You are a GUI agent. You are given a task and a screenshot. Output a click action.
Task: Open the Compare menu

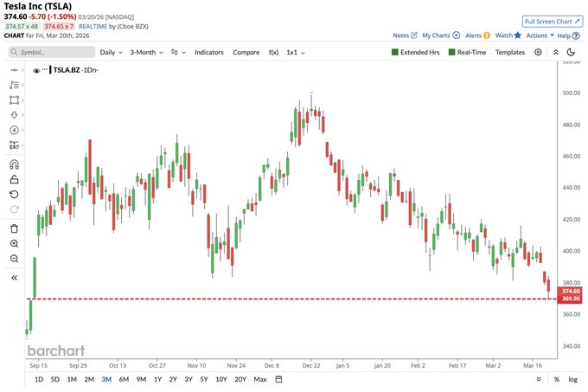click(x=246, y=52)
